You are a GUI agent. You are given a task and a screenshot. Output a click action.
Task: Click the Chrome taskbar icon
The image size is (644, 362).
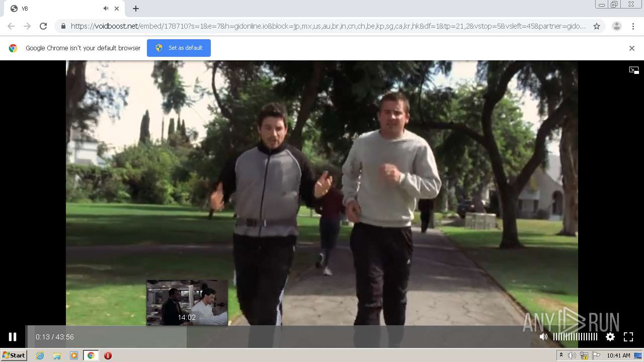click(91, 355)
